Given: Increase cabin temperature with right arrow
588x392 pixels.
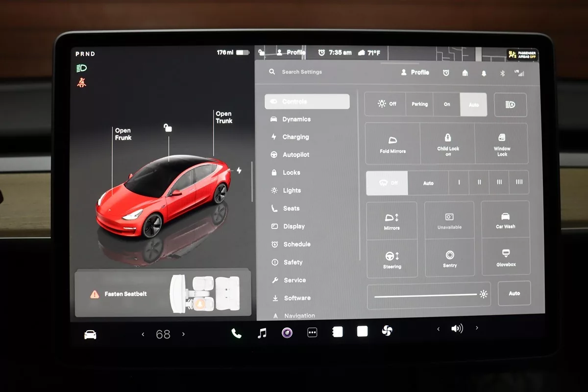Looking at the screenshot, I should tap(184, 334).
